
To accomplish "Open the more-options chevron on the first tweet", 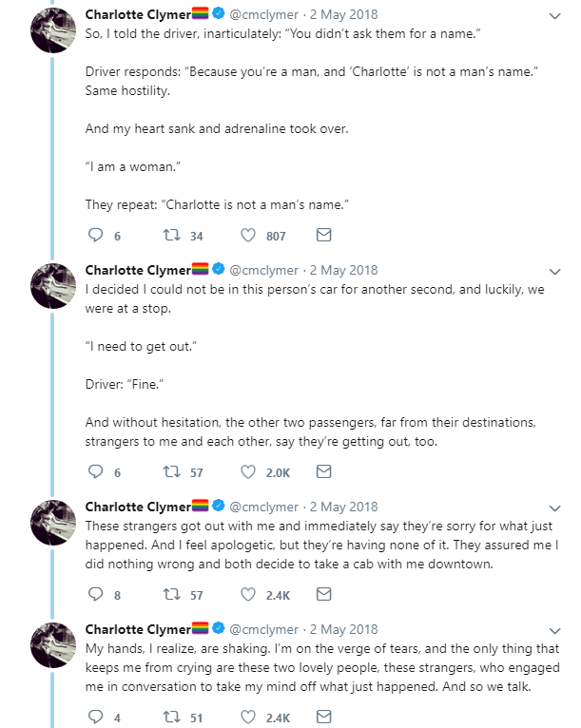I will [x=555, y=16].
